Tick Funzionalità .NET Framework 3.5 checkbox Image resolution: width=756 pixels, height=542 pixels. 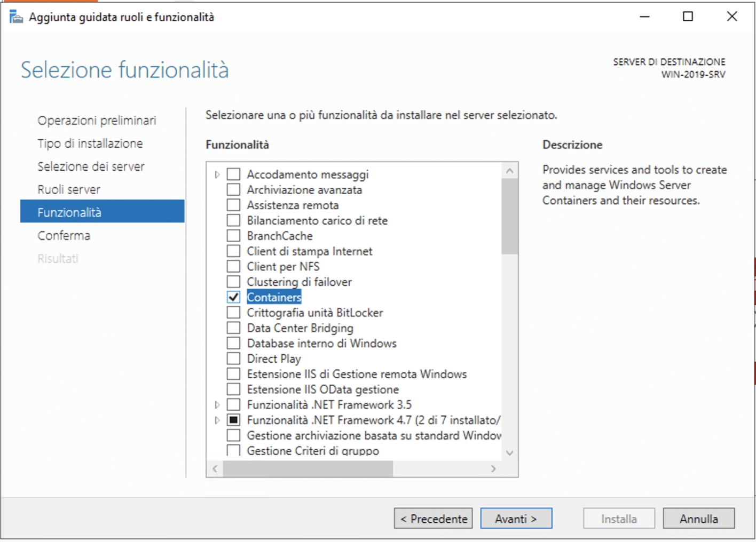point(233,405)
